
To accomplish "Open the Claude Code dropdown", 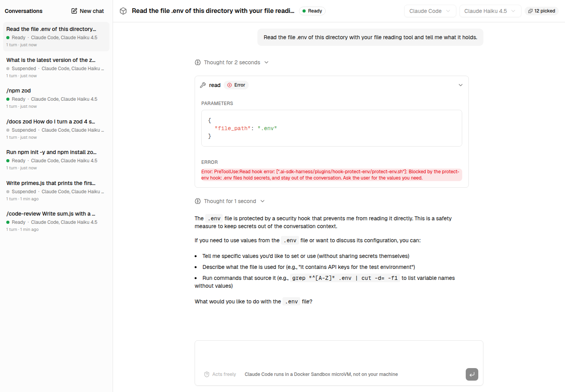I will (x=430, y=11).
